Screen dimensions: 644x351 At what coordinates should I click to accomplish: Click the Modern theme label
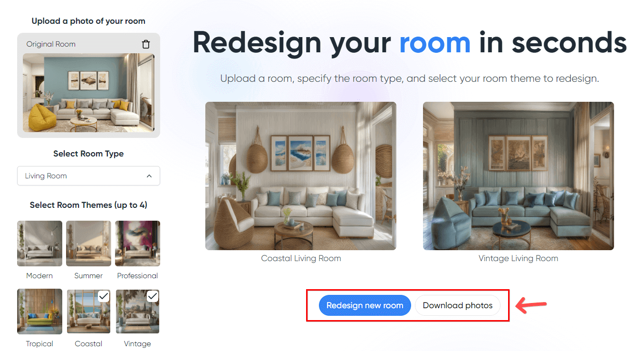(39, 276)
